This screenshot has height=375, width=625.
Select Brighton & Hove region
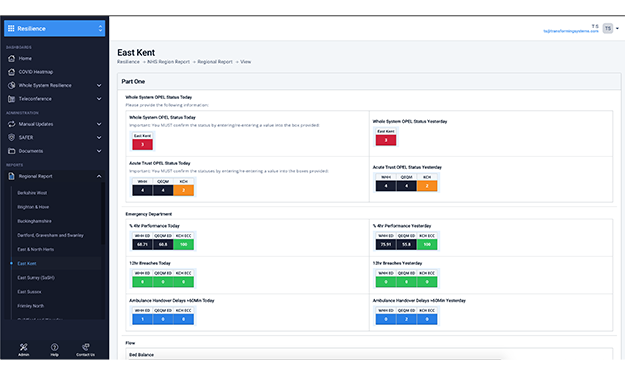tap(33, 207)
